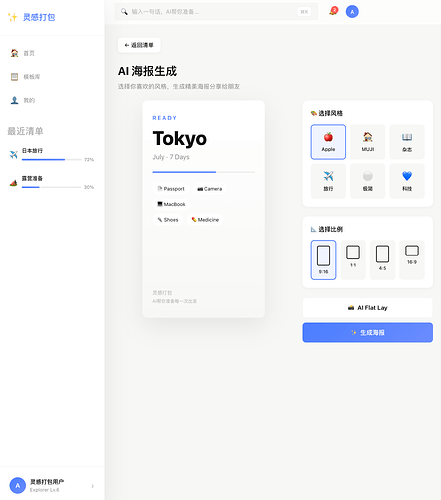This screenshot has height=500, width=441.
Task: Expand the chevron next to 灵感打包用户
Action: click(x=92, y=486)
